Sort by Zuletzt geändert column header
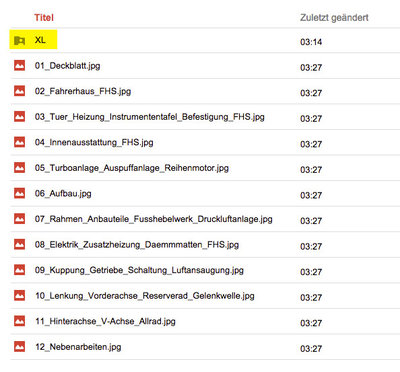 pos(334,18)
